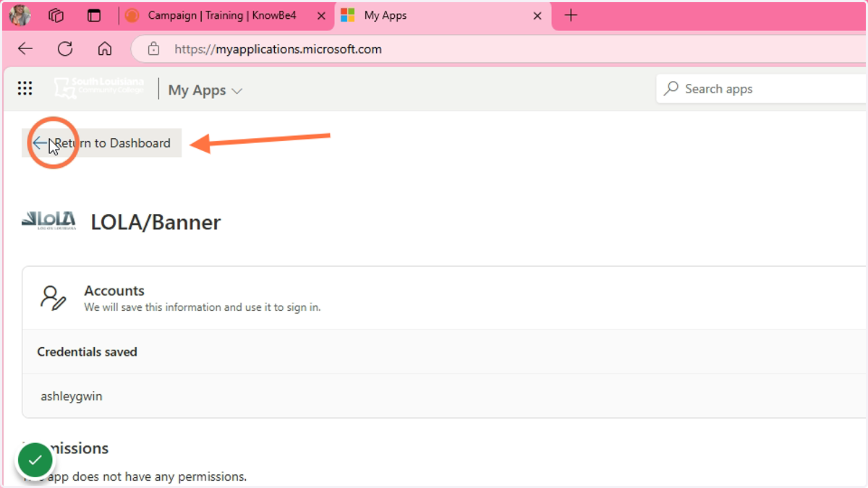
Task: Toggle the vertical tabs icon
Action: [x=94, y=15]
